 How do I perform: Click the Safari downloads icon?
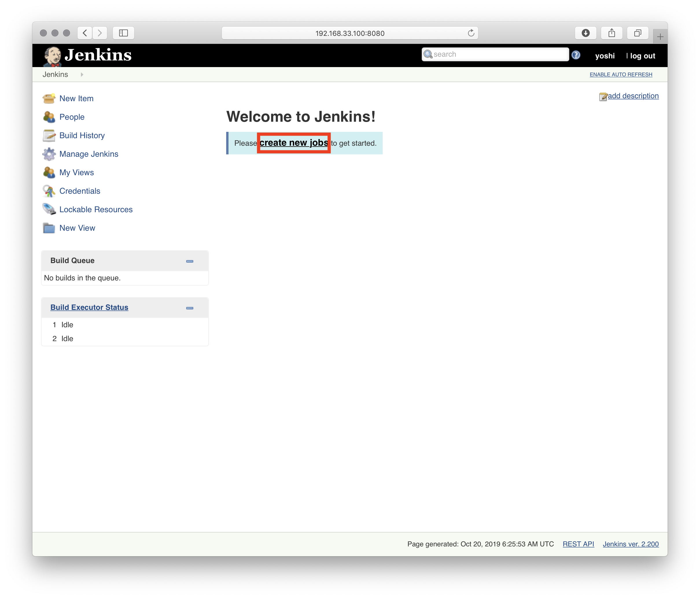[585, 33]
